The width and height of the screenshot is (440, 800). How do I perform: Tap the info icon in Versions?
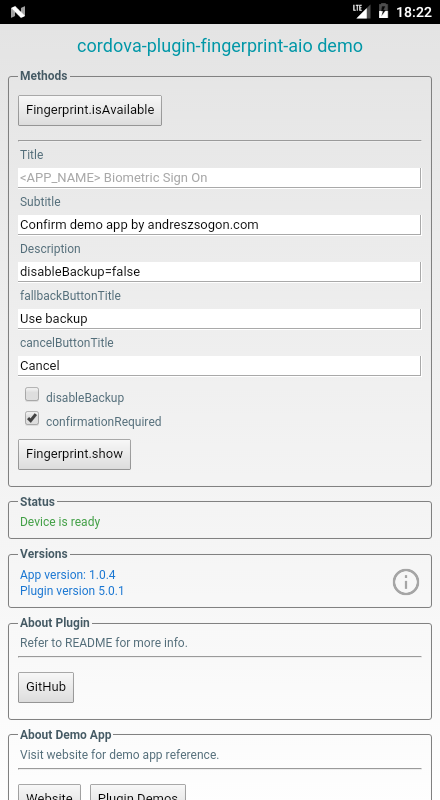click(x=406, y=582)
